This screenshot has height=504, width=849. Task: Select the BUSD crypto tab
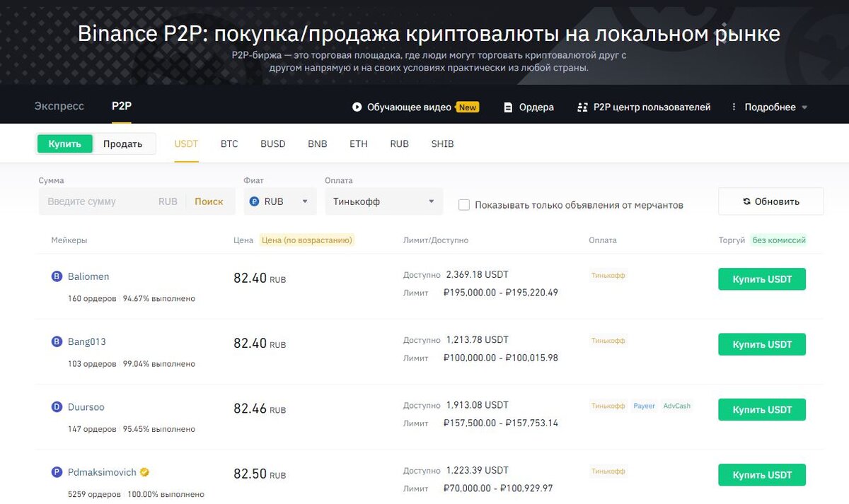click(x=273, y=143)
